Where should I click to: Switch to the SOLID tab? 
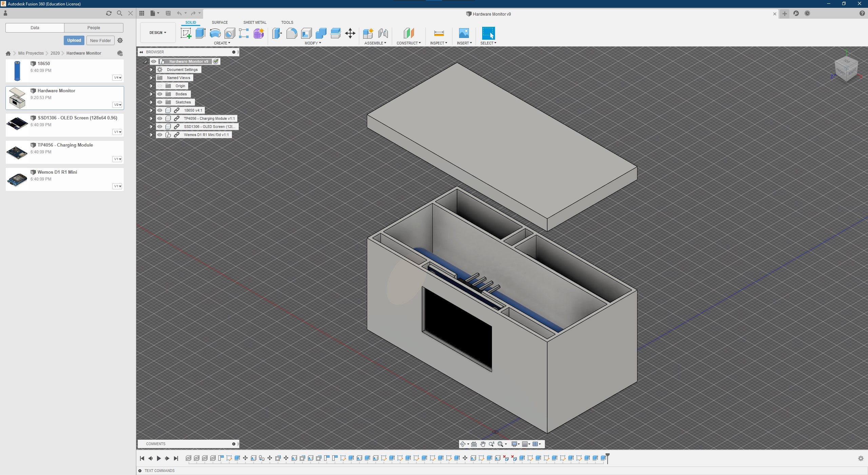click(191, 22)
